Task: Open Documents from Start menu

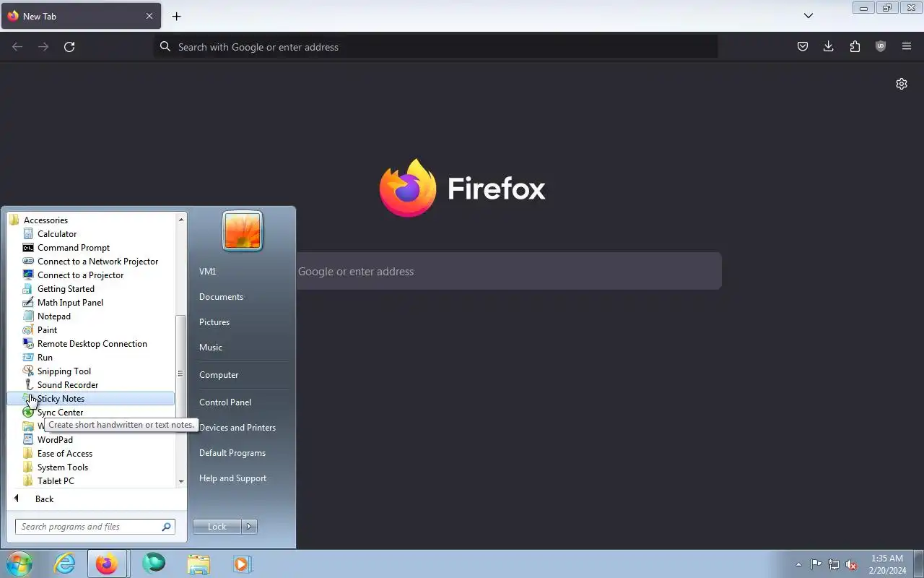Action: click(x=221, y=297)
